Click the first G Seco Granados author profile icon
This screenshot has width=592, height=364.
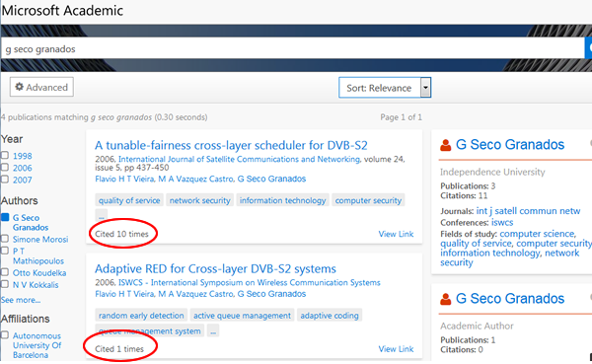pos(446,145)
